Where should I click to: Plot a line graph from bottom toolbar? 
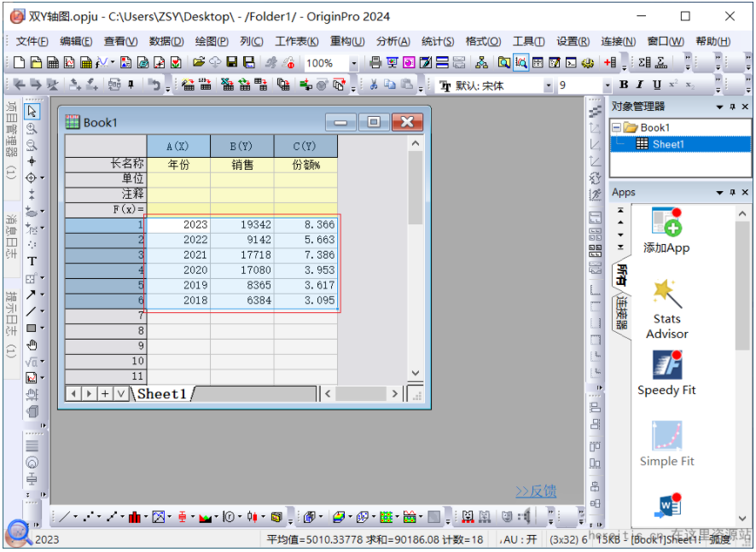click(x=64, y=517)
